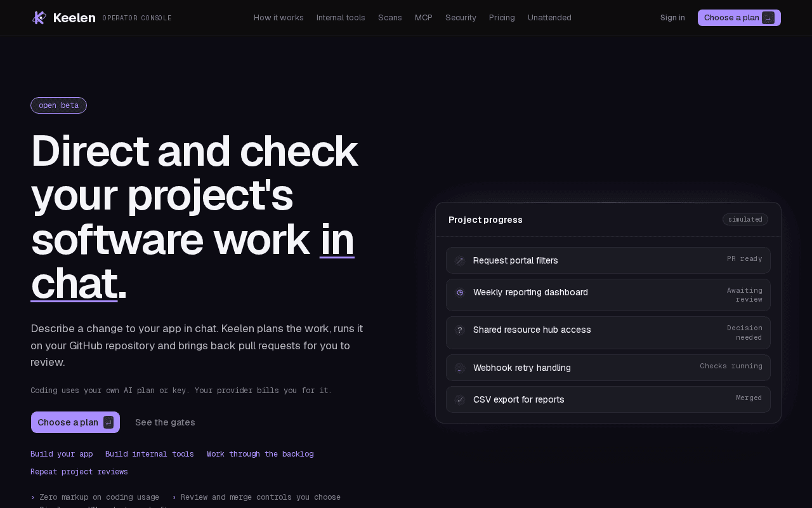Click the checkmark icon beside CSV export for reports
Viewport: 812px width, 508px height.
pos(460,399)
